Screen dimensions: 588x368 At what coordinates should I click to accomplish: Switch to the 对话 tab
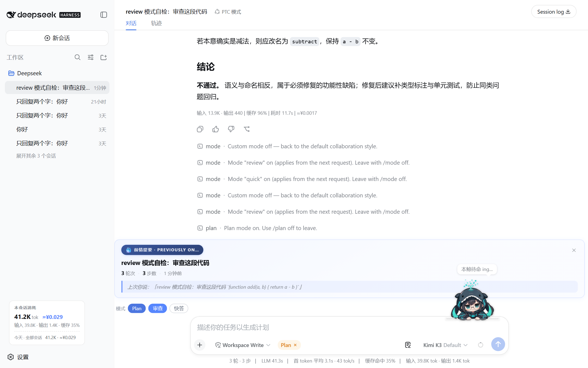[131, 23]
